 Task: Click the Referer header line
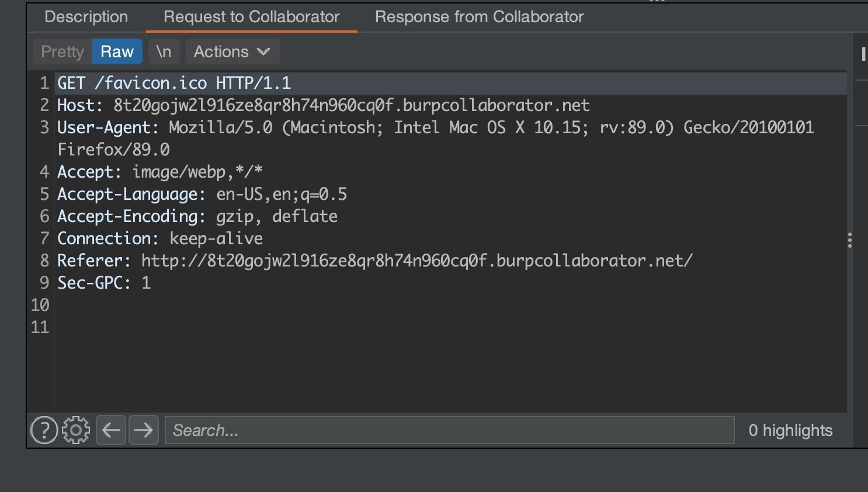[375, 261]
